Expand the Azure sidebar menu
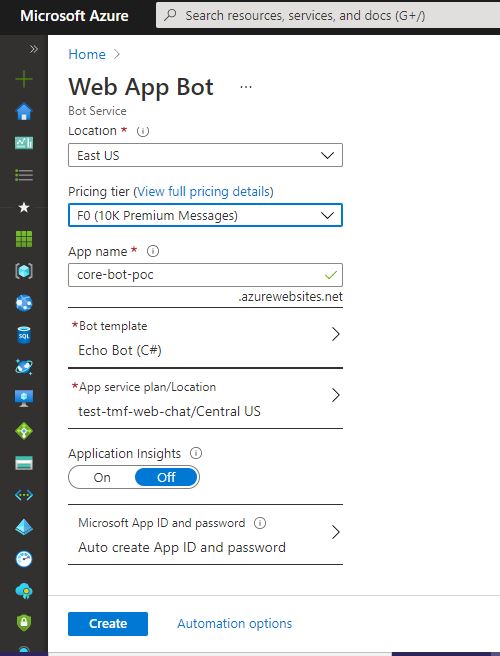This screenshot has height=656, width=500. coord(33,49)
